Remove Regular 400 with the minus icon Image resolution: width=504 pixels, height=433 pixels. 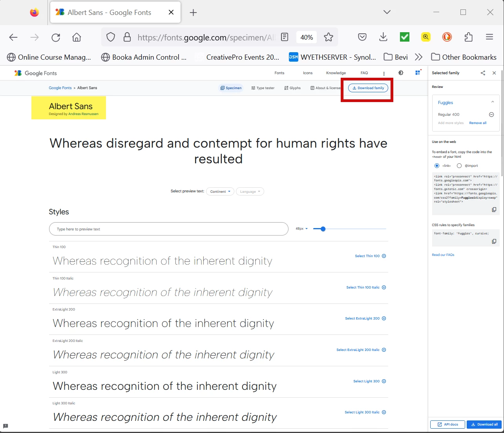(491, 115)
